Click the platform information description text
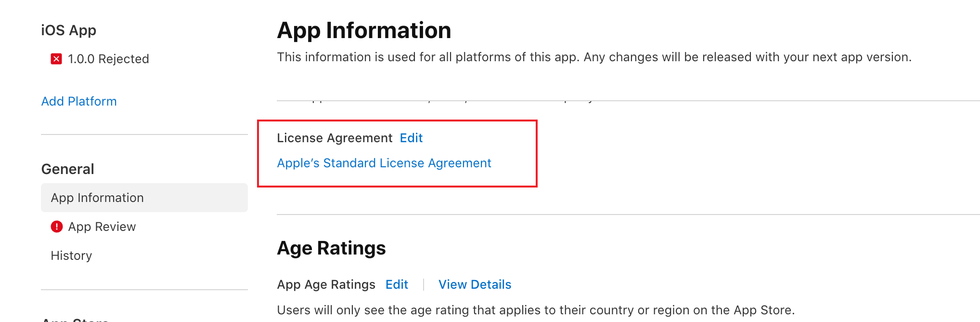Viewport: 980px width, 322px height. [x=594, y=57]
